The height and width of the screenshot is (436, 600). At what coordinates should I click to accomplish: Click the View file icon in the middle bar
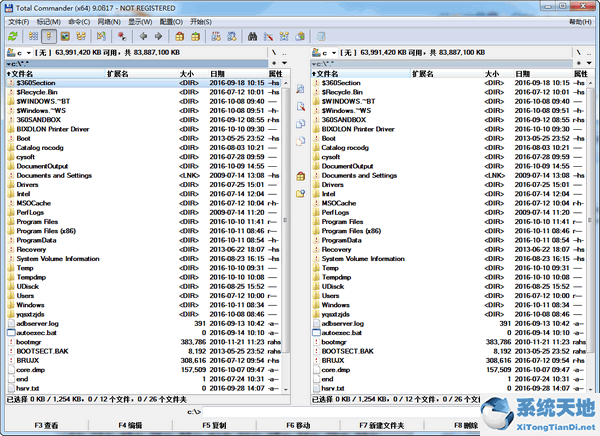[x=300, y=89]
